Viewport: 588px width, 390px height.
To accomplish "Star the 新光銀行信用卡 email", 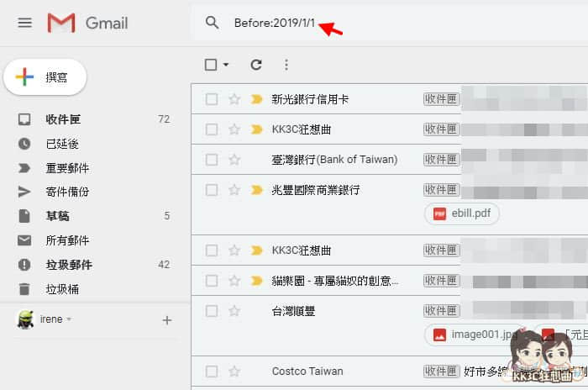I will [x=234, y=99].
